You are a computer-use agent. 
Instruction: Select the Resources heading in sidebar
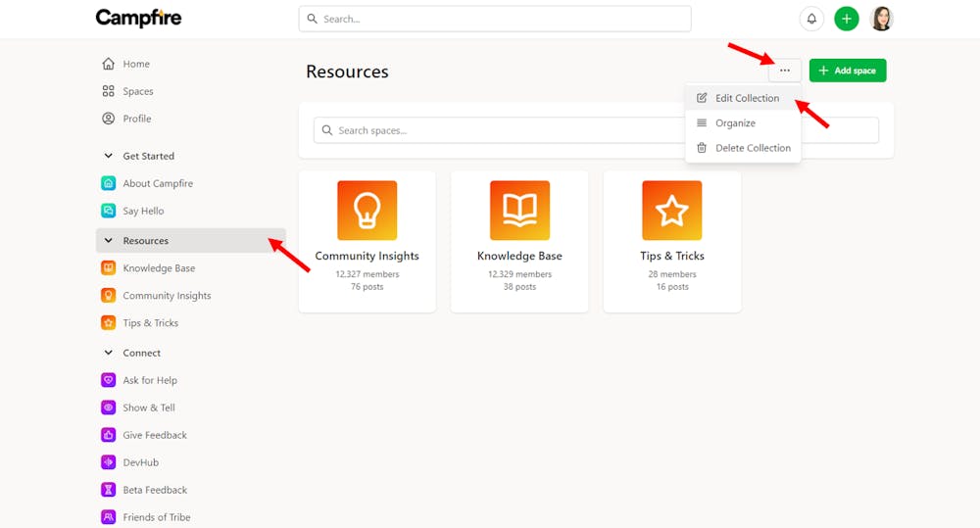tap(146, 241)
